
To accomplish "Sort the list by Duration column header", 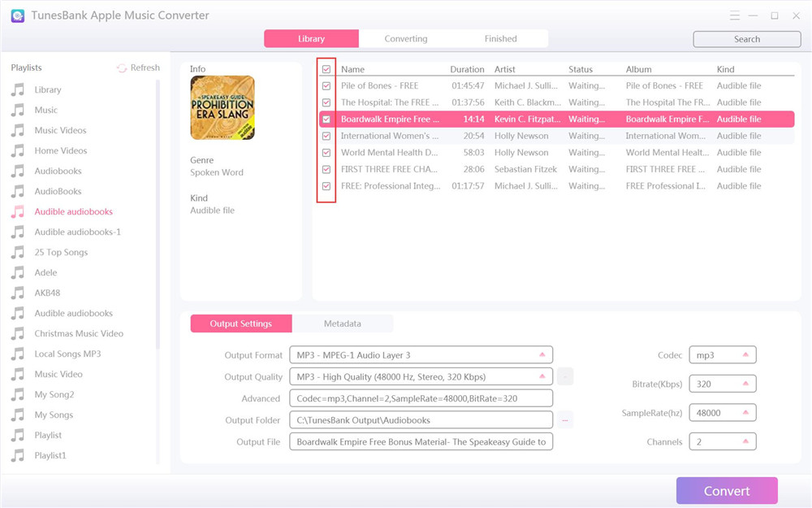I will [467, 69].
